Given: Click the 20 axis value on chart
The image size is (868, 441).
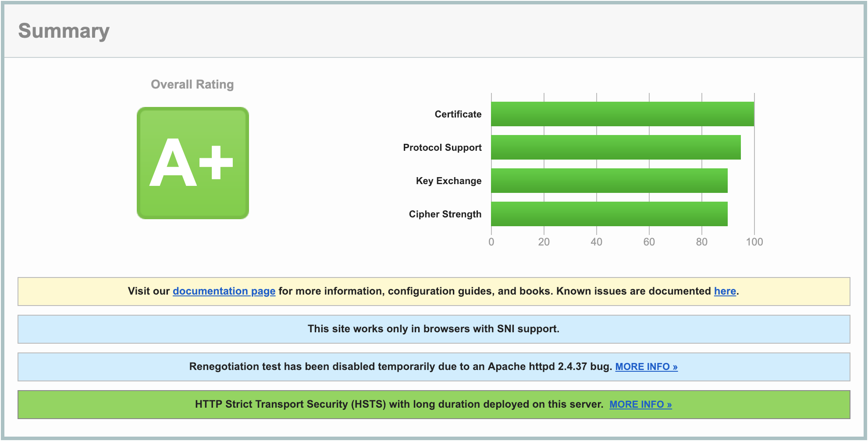Looking at the screenshot, I should tap(544, 242).
